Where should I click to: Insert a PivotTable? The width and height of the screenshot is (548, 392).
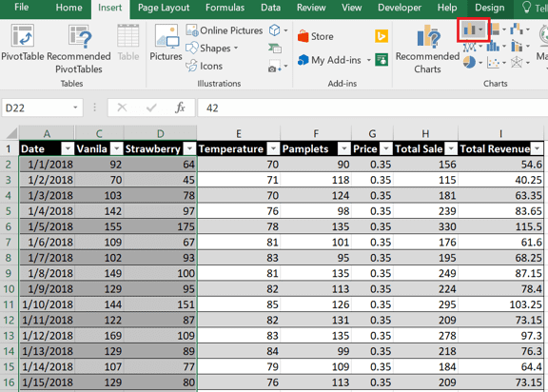tap(23, 42)
